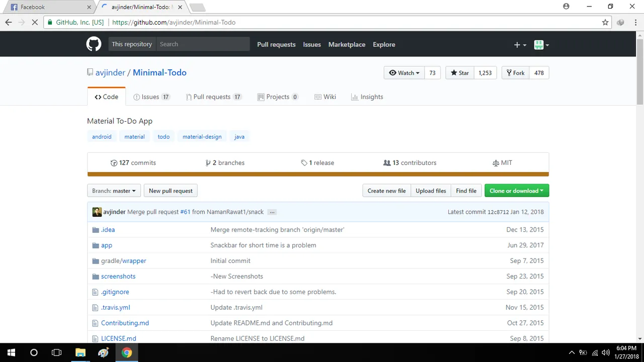644x362 pixels.
Task: Click in the GitHub search field
Action: (x=203, y=44)
